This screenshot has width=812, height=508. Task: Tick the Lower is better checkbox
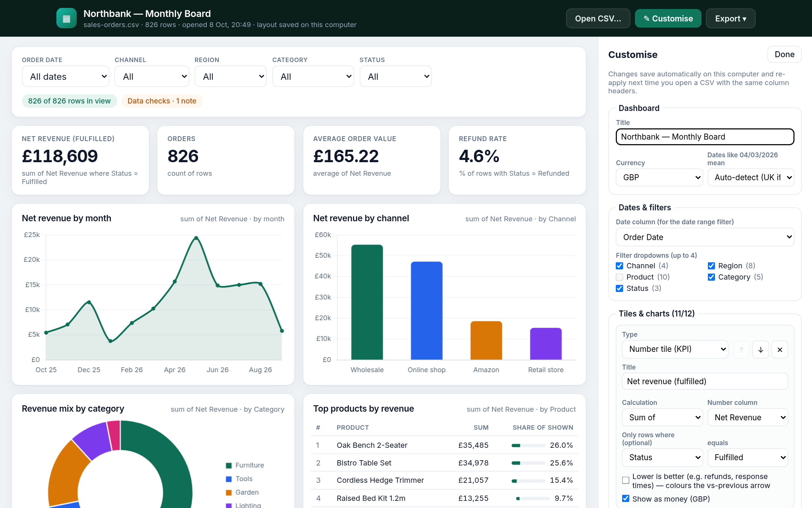pos(626,480)
